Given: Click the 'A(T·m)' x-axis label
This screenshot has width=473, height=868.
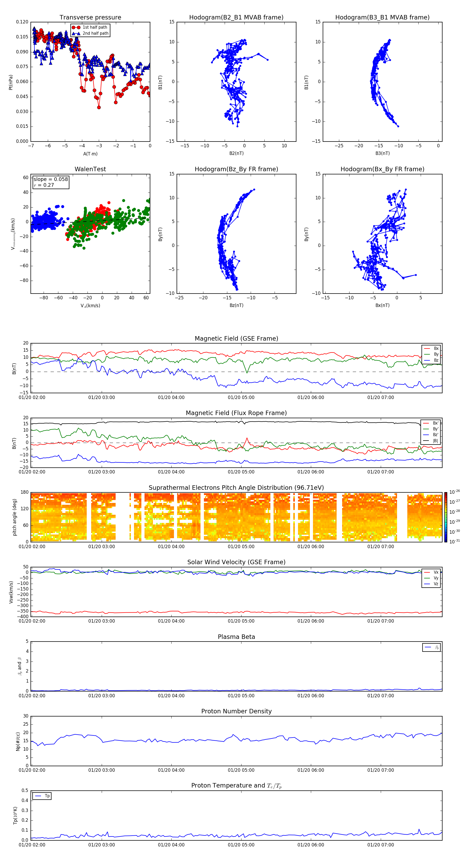Looking at the screenshot, I should [90, 154].
